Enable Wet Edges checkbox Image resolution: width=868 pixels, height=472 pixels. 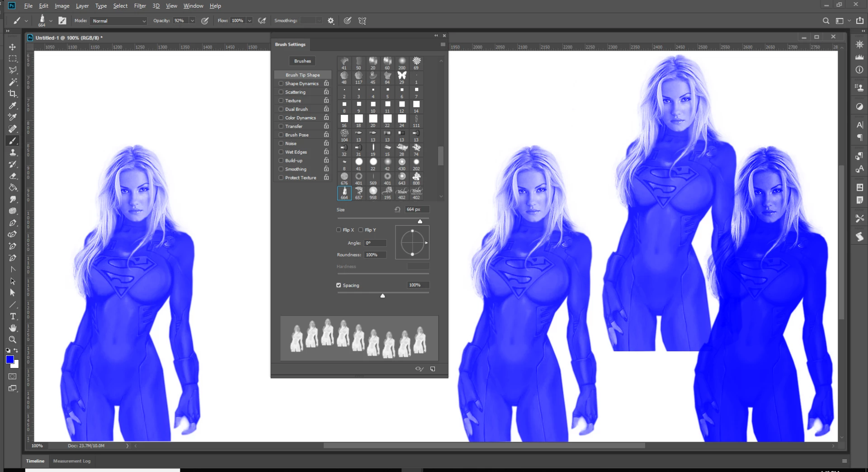click(x=281, y=152)
